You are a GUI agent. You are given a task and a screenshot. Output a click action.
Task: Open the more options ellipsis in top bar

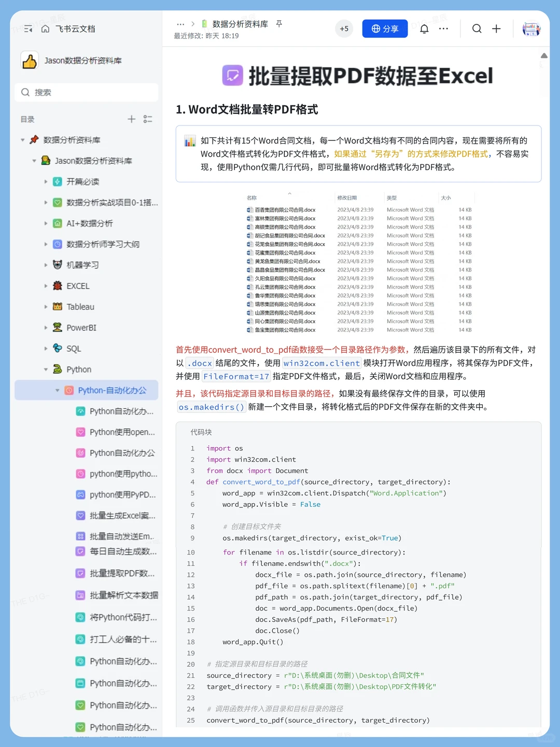coord(443,29)
